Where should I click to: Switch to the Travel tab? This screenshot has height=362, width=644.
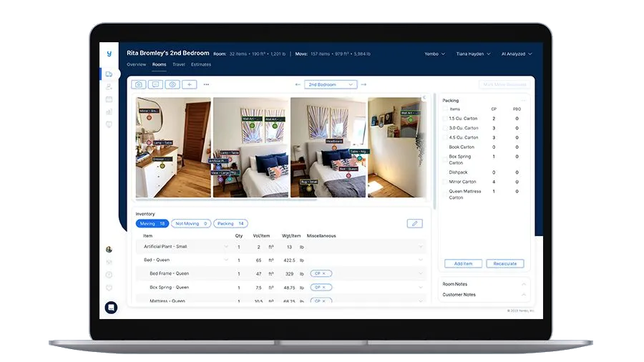click(179, 64)
